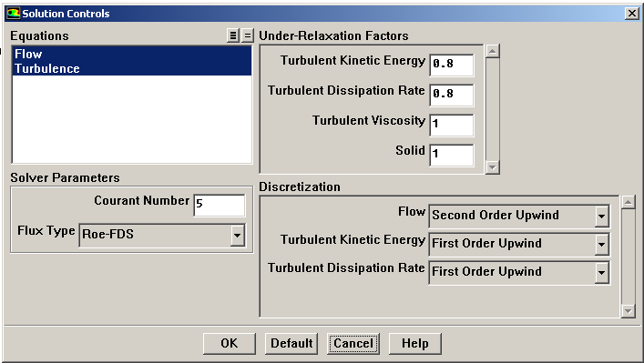The image size is (644, 363).
Task: Click up arrow of Discretization scrollbar
Action: 629,202
